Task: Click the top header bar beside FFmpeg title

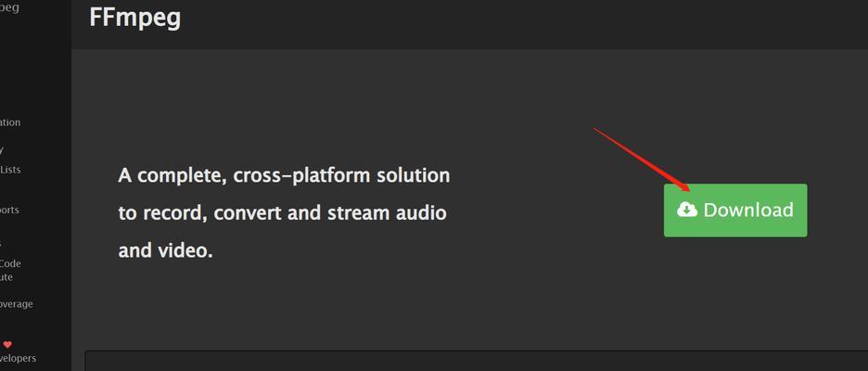Action: (520, 22)
